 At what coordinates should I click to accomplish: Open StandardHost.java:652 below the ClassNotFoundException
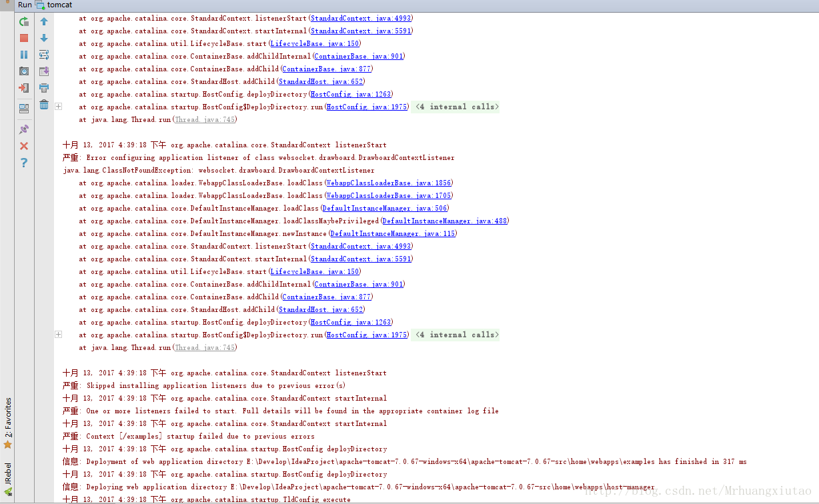point(321,309)
